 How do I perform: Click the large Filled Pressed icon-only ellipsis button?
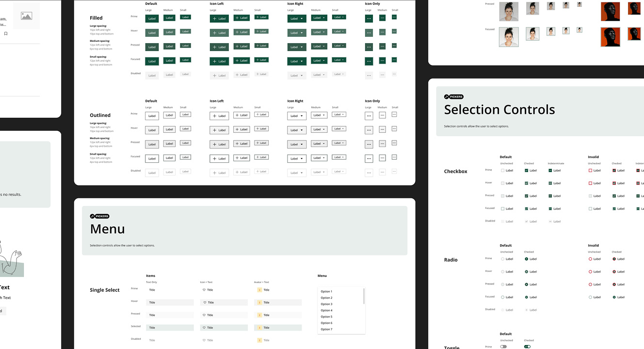[369, 47]
